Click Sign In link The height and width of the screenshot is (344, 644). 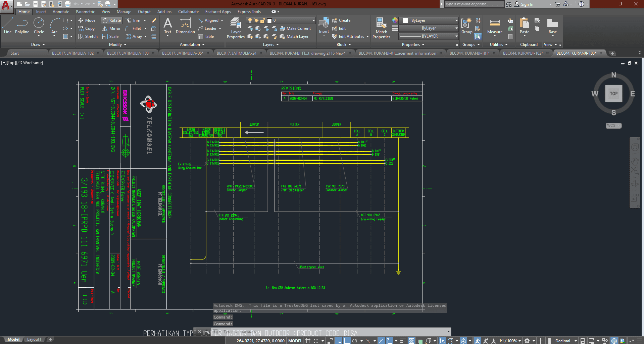click(527, 4)
